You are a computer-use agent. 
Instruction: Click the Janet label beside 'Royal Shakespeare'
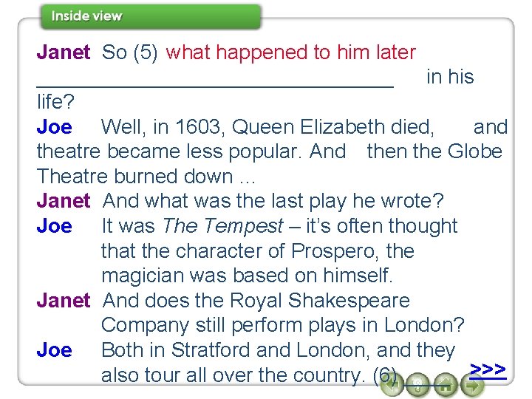pyautogui.click(x=64, y=301)
